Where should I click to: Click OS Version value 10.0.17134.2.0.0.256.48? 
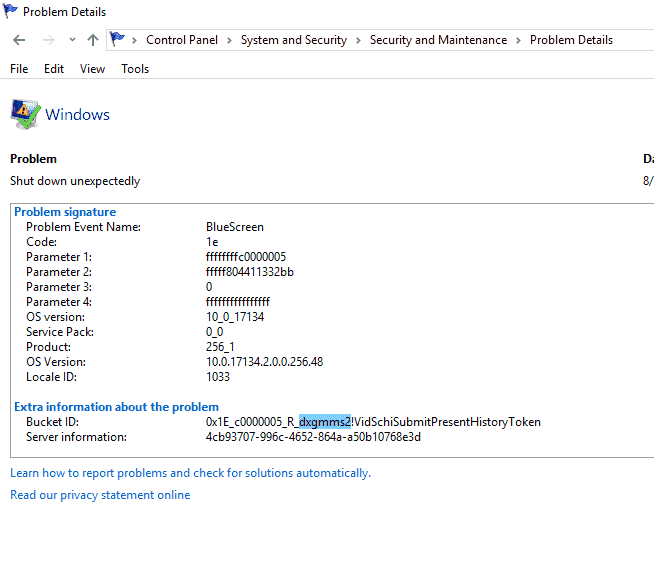click(x=264, y=362)
